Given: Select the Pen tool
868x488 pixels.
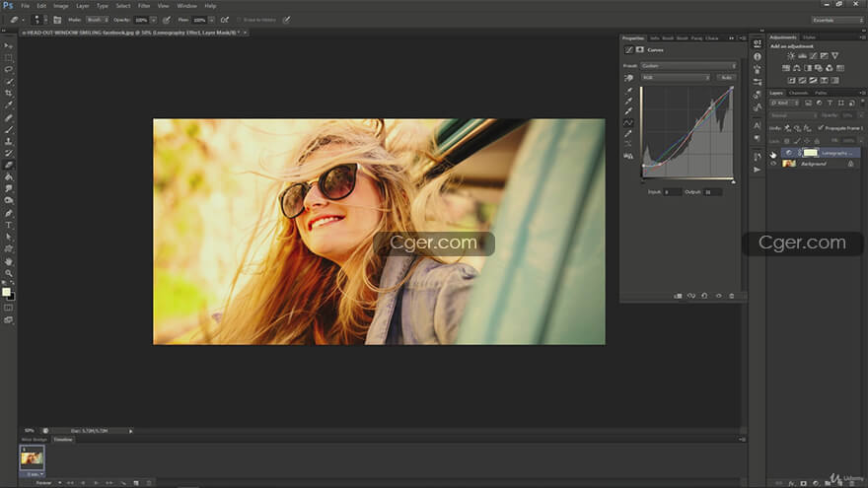Looking at the screenshot, I should click(x=8, y=213).
